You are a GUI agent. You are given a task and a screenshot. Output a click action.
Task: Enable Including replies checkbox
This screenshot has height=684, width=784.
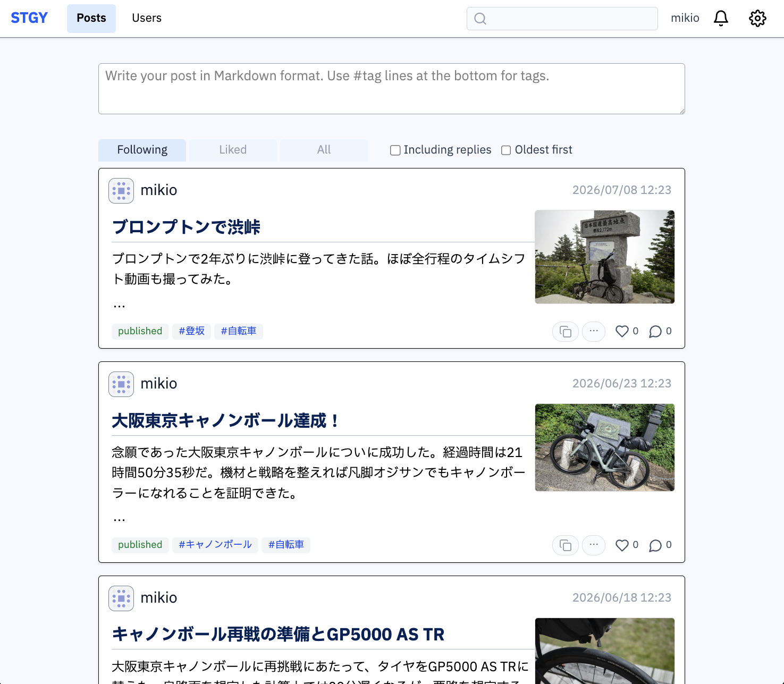tap(395, 150)
